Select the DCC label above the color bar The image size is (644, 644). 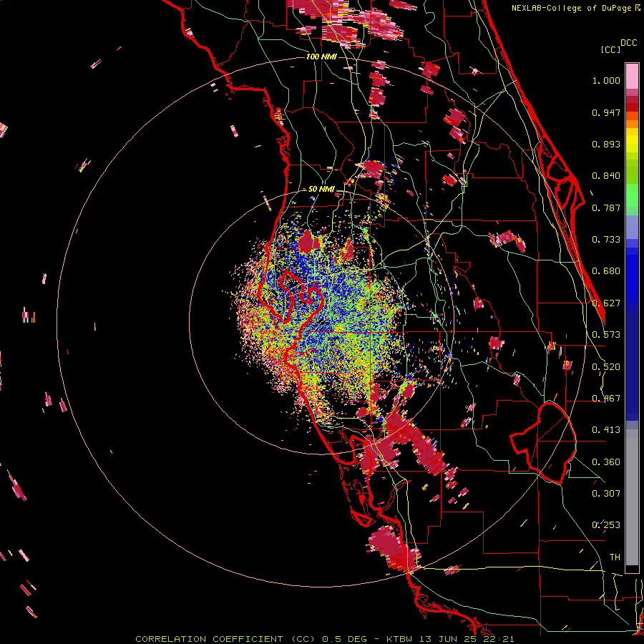point(628,43)
